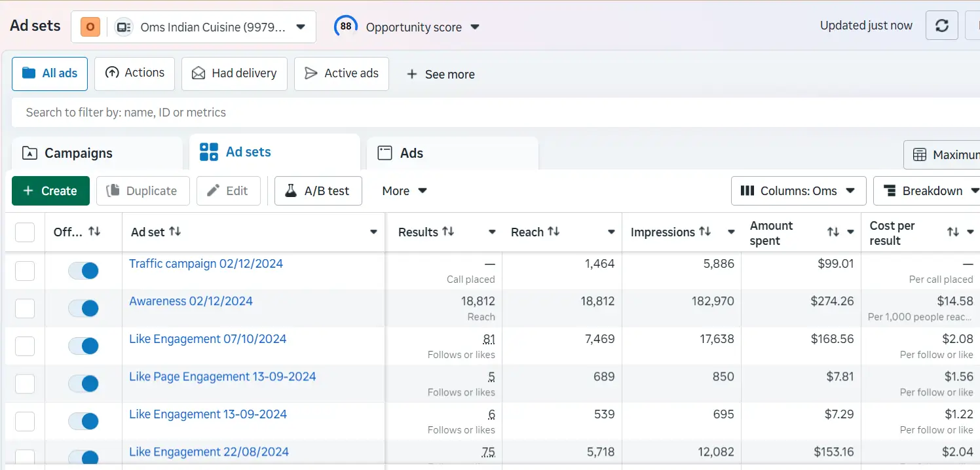This screenshot has width=980, height=470.
Task: Click the search filter input field
Action: point(262,112)
